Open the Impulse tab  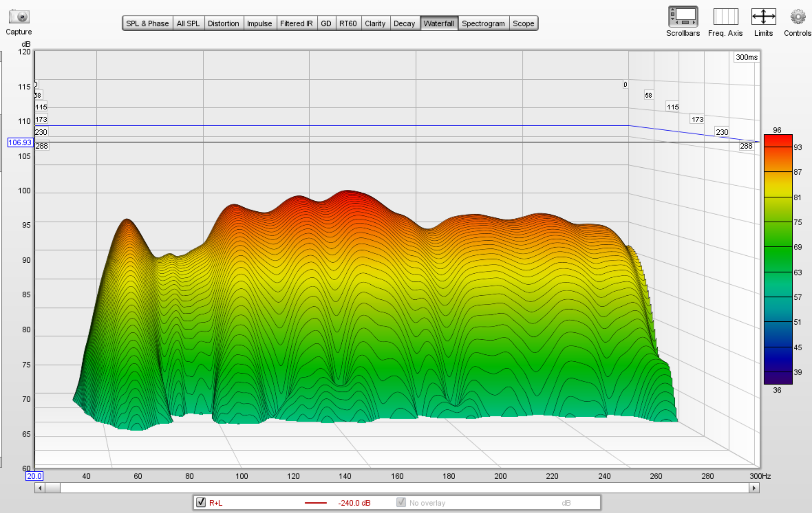[260, 23]
